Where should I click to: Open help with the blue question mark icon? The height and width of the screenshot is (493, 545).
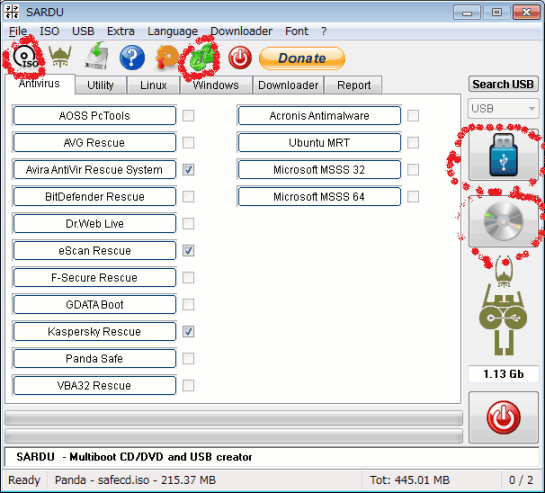[132, 57]
